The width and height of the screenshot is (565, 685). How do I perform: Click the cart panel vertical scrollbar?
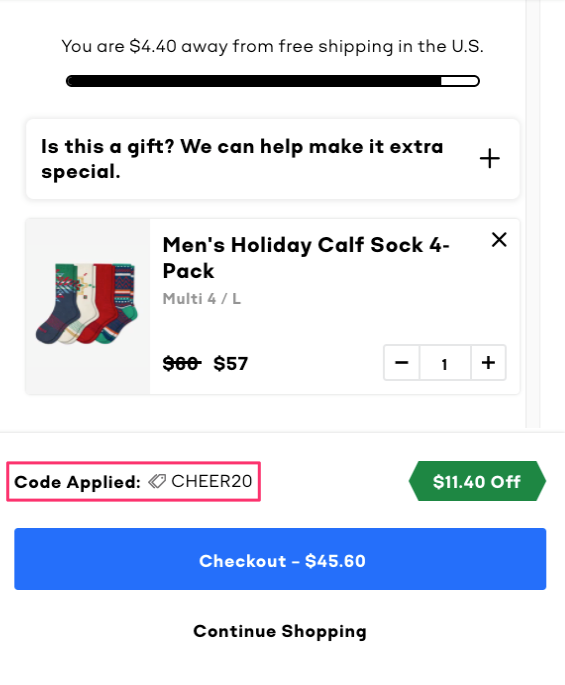(x=533, y=214)
